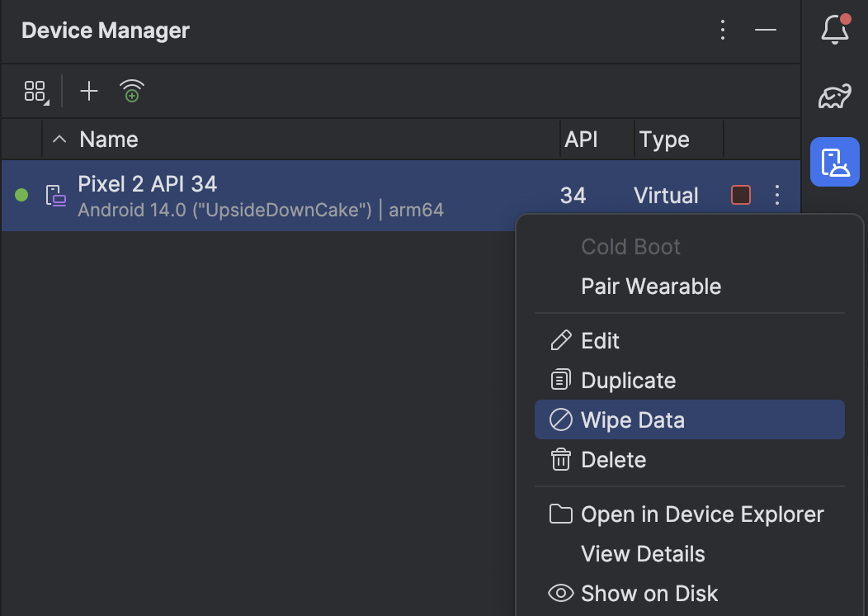Click the add new device plus icon
Screen dimensions: 868x616
point(88,91)
